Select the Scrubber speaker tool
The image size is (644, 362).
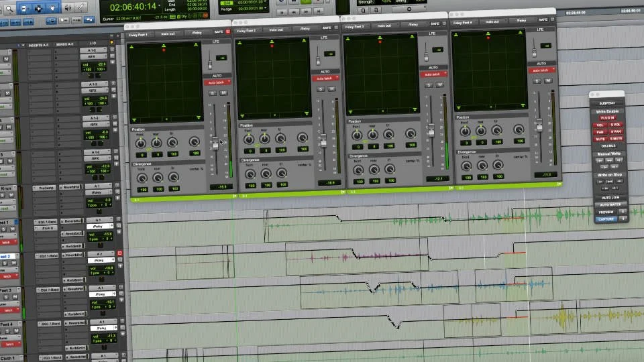[68, 7]
